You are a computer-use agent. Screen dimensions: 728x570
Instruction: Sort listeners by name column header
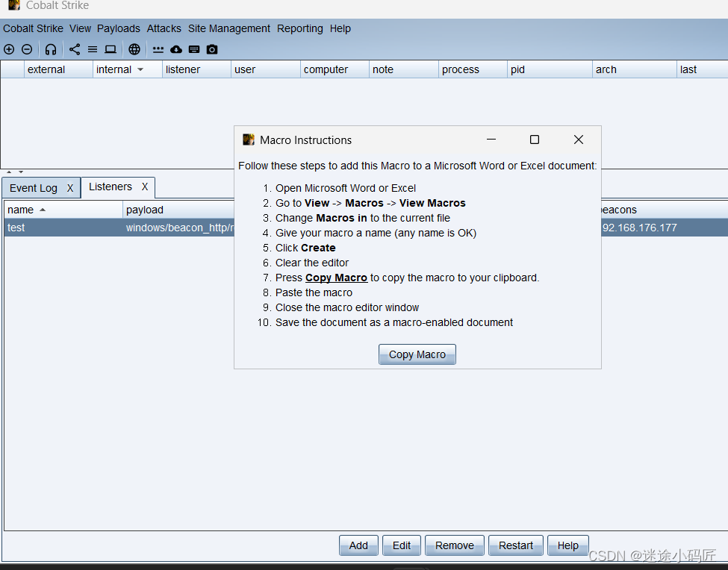pos(63,210)
